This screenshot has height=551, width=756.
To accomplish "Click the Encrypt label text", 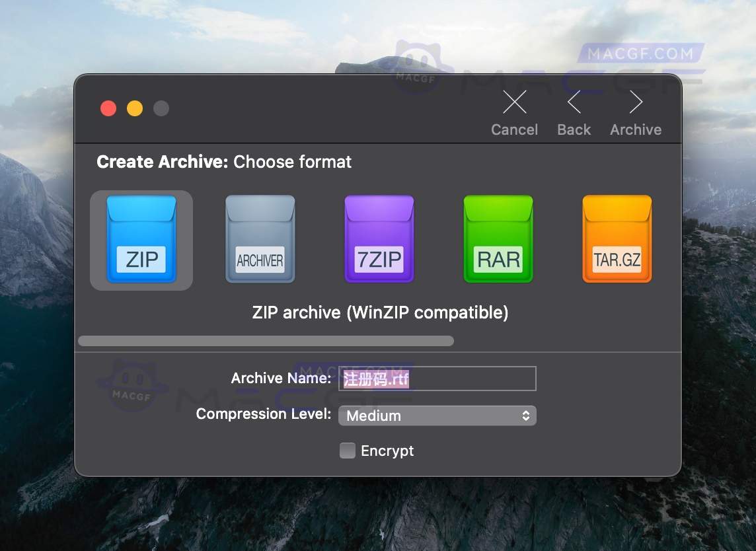I will (387, 451).
